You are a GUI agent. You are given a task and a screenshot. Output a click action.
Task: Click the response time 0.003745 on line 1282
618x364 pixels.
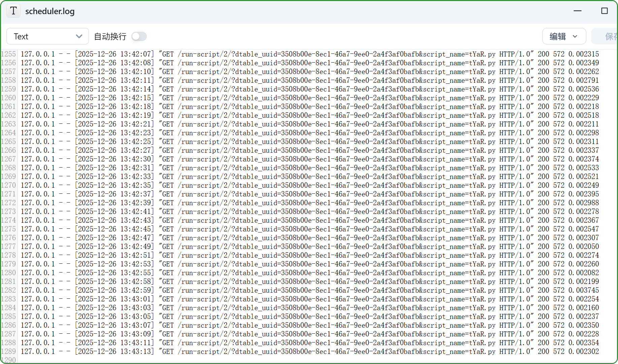tap(584, 290)
